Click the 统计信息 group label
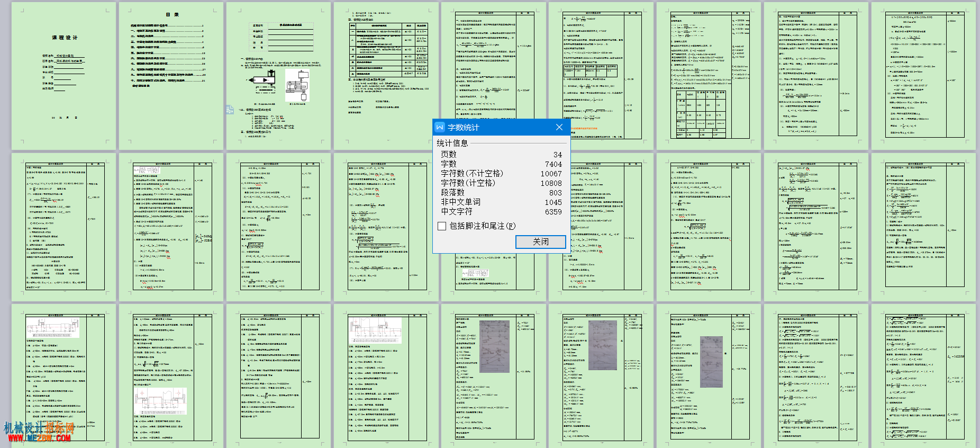This screenshot has width=980, height=448. (x=452, y=143)
